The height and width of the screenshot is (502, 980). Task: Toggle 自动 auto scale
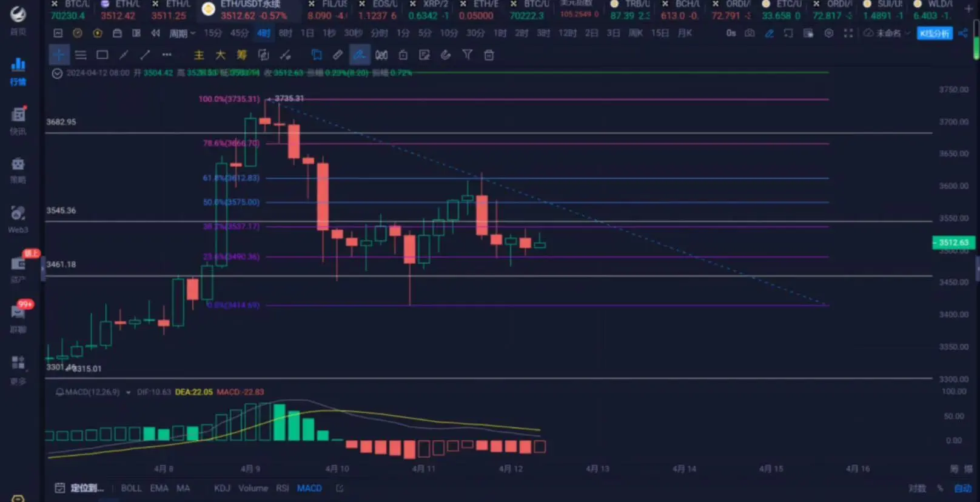pos(963,488)
